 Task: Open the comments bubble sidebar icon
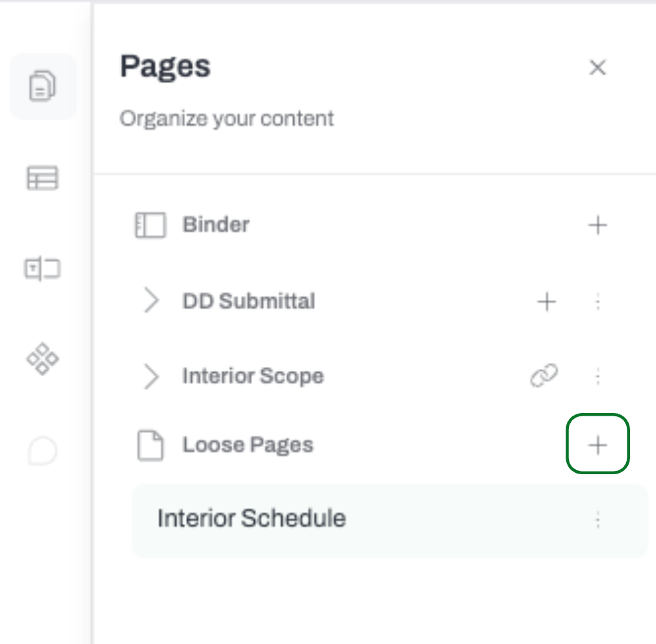pyautogui.click(x=42, y=451)
